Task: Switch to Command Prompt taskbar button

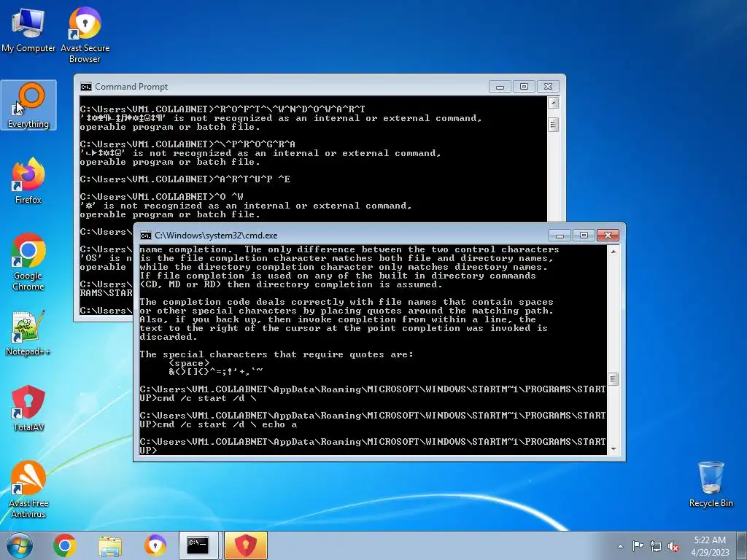Action: [198, 545]
